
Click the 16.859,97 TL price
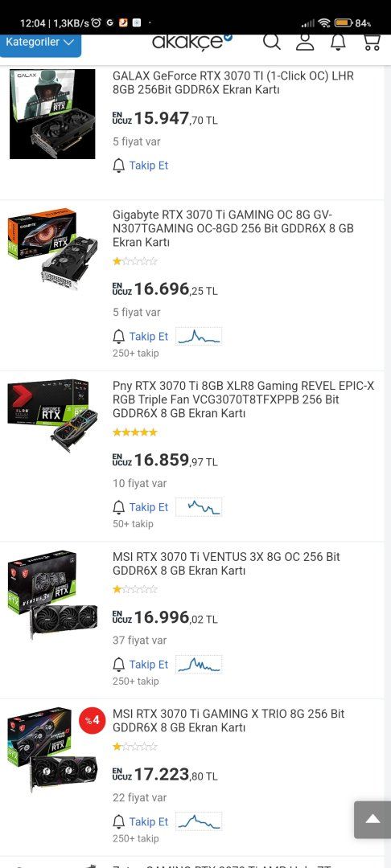coord(165,461)
